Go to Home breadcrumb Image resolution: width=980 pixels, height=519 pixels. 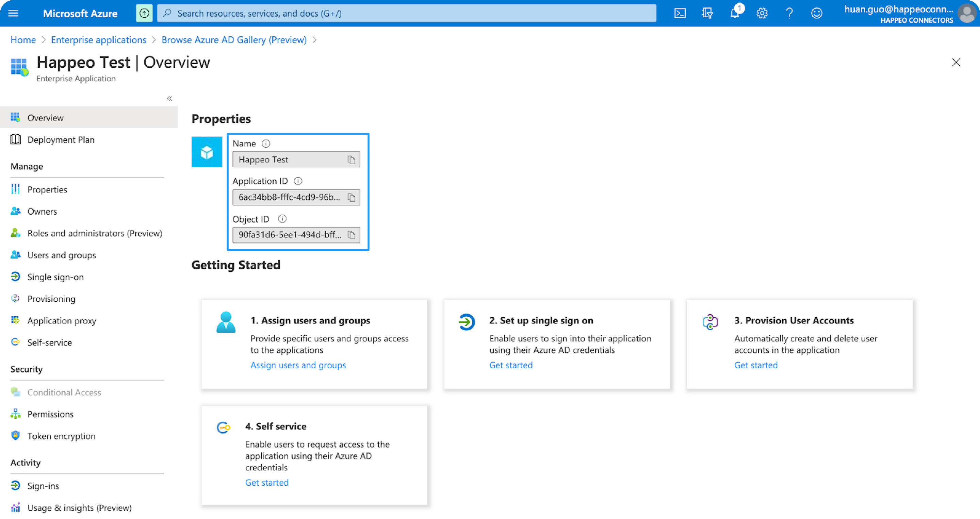click(x=23, y=40)
